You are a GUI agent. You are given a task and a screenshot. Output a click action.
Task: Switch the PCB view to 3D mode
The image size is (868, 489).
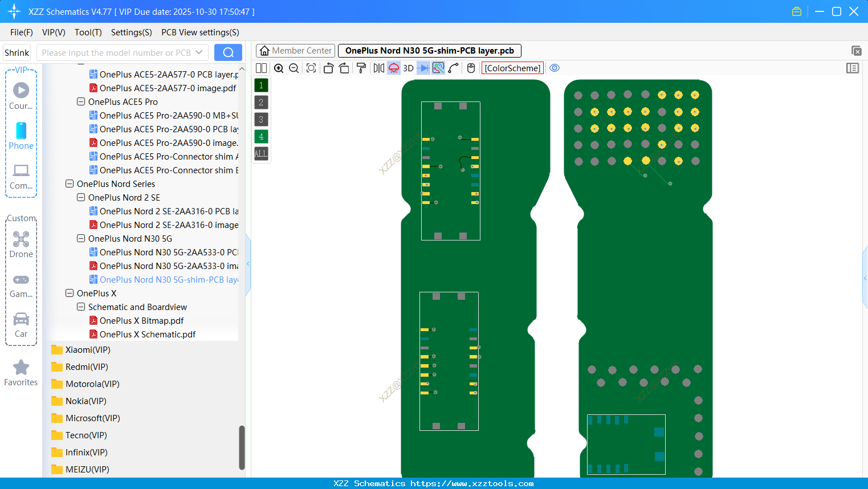pyautogui.click(x=407, y=68)
